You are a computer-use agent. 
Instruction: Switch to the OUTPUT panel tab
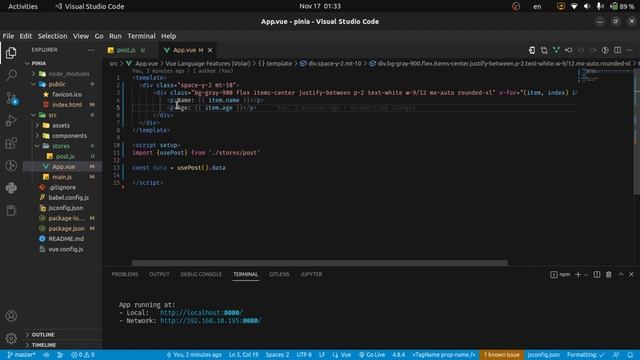(x=159, y=274)
